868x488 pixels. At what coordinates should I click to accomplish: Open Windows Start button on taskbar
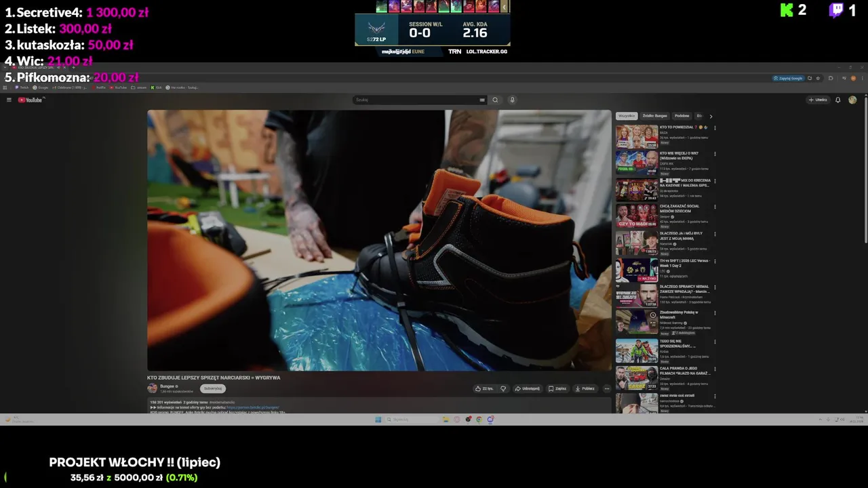[378, 420]
